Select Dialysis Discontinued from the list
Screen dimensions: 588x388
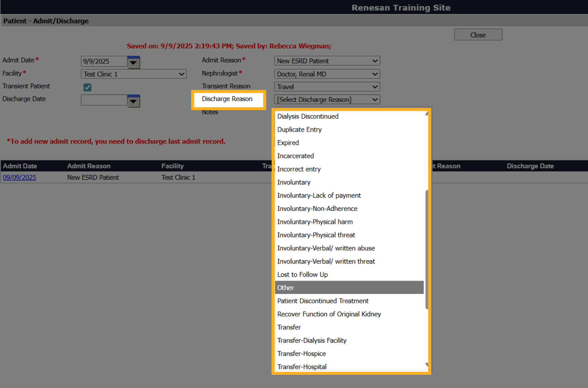pyautogui.click(x=349, y=116)
